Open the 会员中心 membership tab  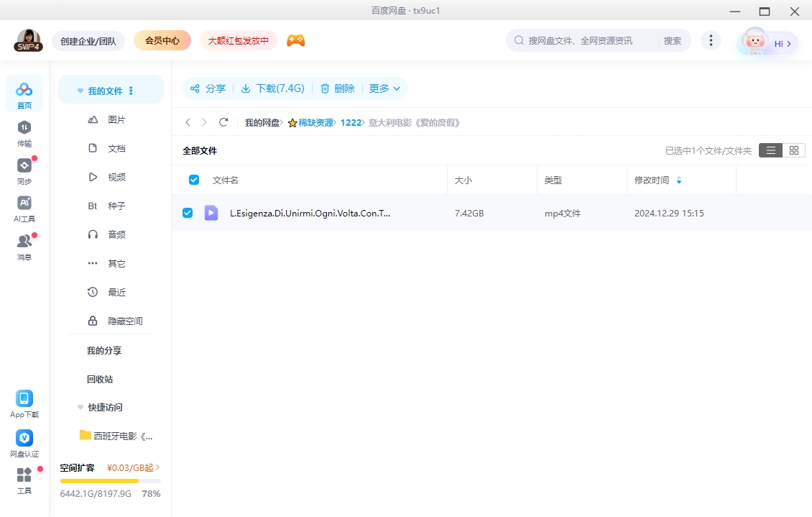point(162,40)
